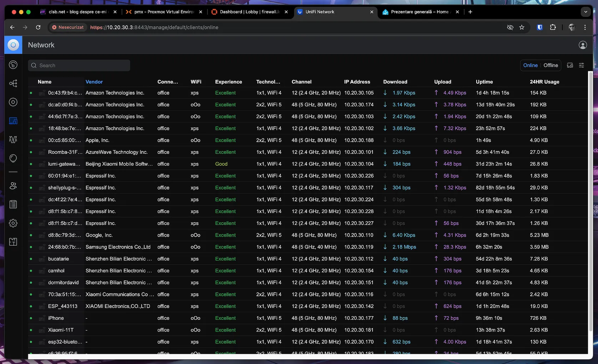Open the filter options icon beside Offline
This screenshot has height=364, width=598.
tap(582, 65)
